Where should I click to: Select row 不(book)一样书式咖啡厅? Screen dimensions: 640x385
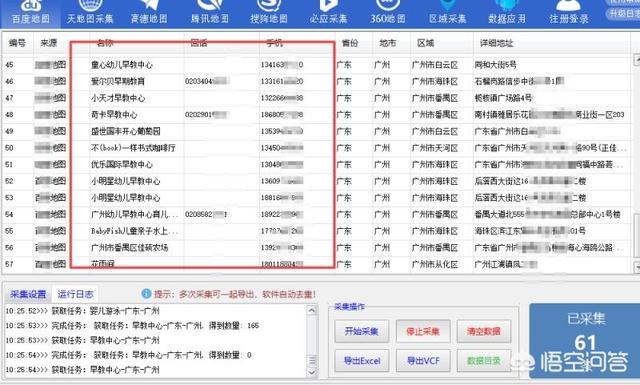[x=316, y=148]
